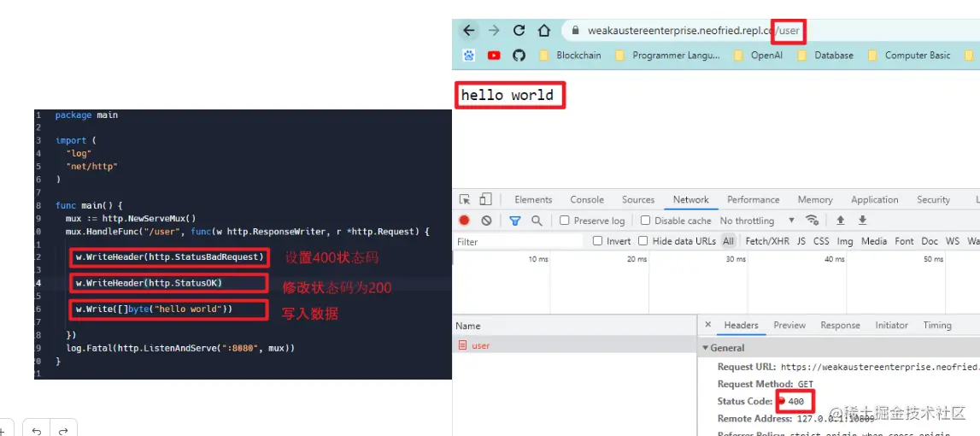The image size is (980, 436).
Task: Open network search magnifier icon
Action: tap(537, 221)
